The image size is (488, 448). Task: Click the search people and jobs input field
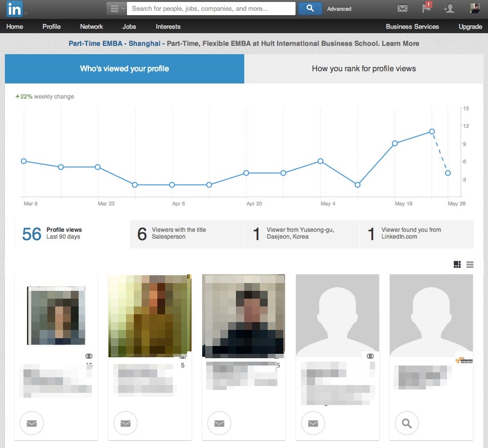tap(211, 8)
